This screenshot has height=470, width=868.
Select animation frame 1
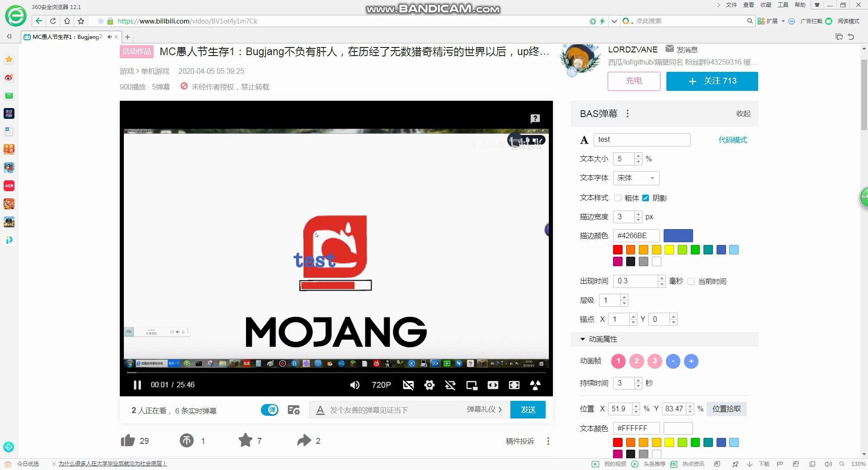pos(618,361)
